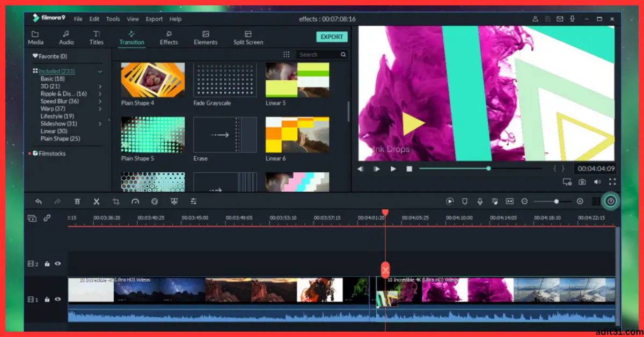This screenshot has width=644, height=337.
Task: Open the File menu
Action: 78,19
